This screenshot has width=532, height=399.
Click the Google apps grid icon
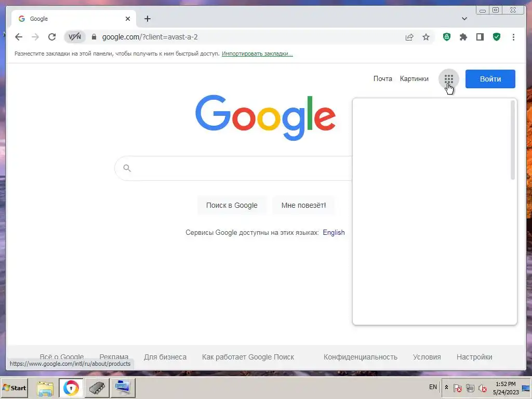pos(448,79)
